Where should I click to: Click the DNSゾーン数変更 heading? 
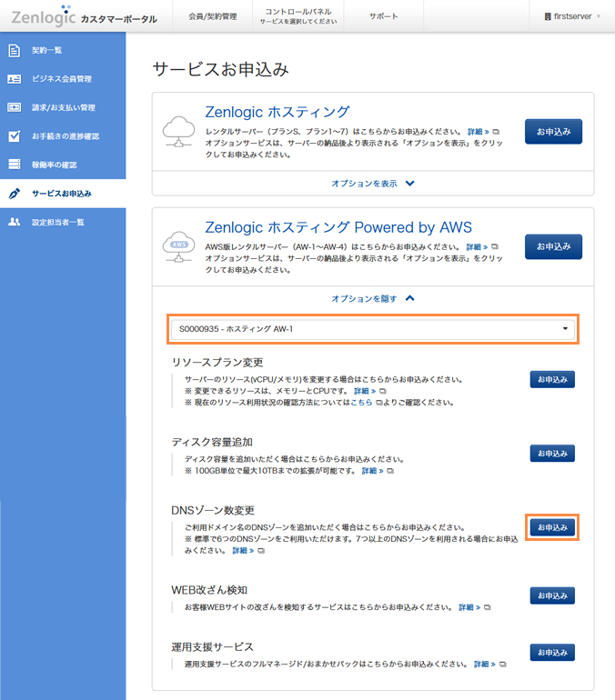(213, 511)
